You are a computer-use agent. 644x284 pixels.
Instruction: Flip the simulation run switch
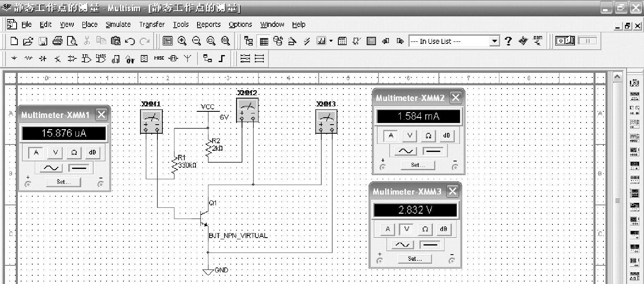point(565,41)
